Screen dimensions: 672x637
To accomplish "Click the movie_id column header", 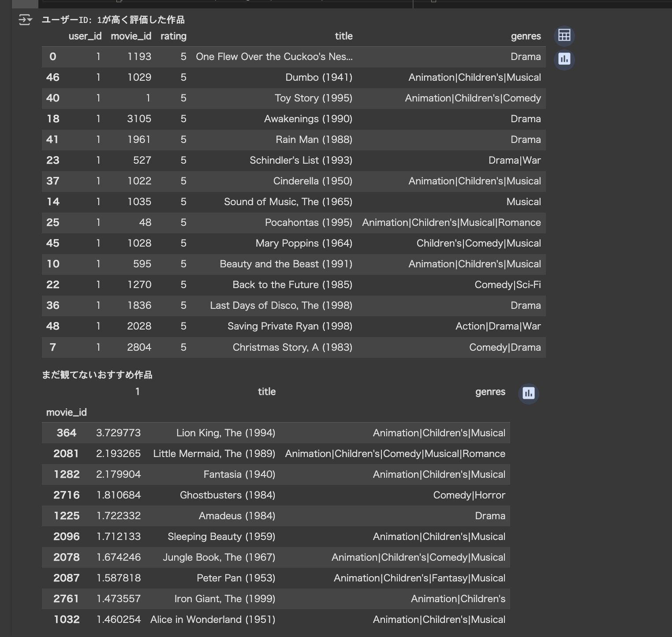I will (131, 36).
